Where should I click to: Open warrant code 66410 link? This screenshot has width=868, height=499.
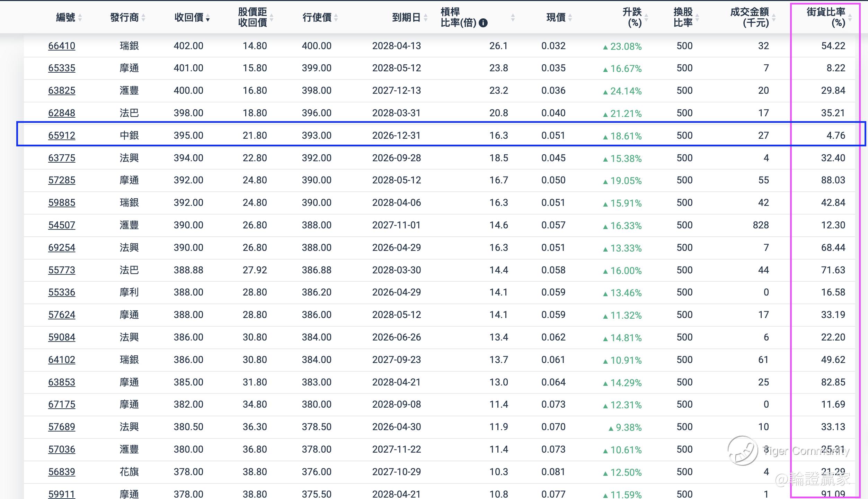62,46
